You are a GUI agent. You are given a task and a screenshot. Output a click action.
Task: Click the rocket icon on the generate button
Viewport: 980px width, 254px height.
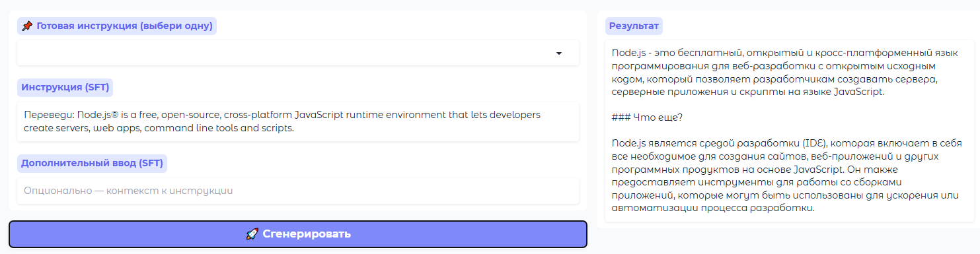coord(252,234)
